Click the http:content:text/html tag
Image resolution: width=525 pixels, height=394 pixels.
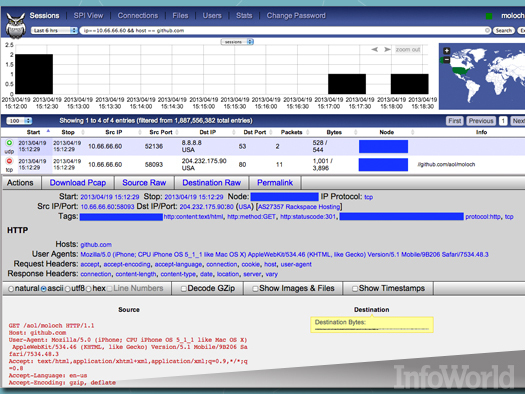click(193, 217)
